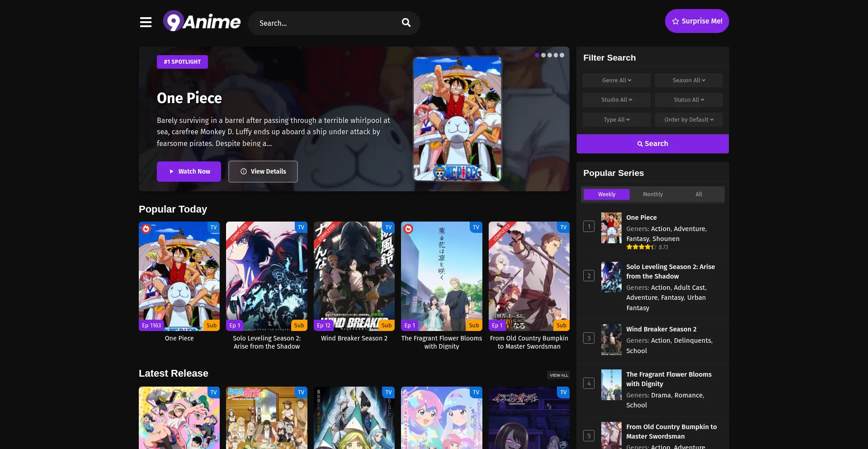Click the One Piece star rating
The width and height of the screenshot is (868, 449).
pos(641,247)
